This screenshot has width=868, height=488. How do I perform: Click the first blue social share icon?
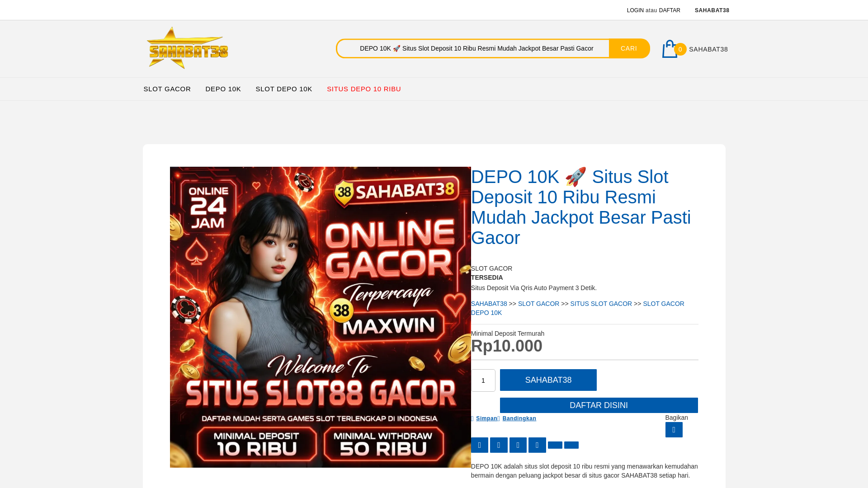pyautogui.click(x=480, y=445)
